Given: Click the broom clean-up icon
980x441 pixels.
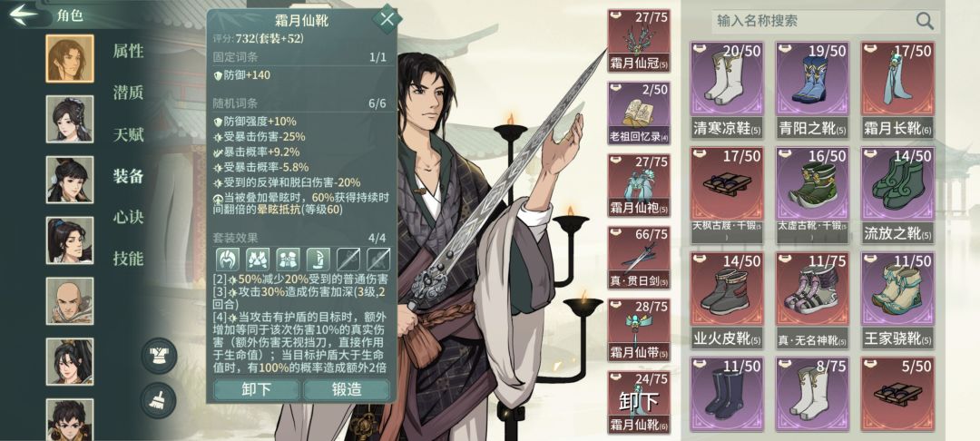Looking at the screenshot, I should (159, 400).
